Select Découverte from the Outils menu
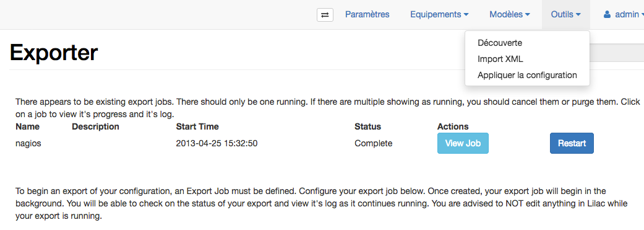 pyautogui.click(x=500, y=43)
